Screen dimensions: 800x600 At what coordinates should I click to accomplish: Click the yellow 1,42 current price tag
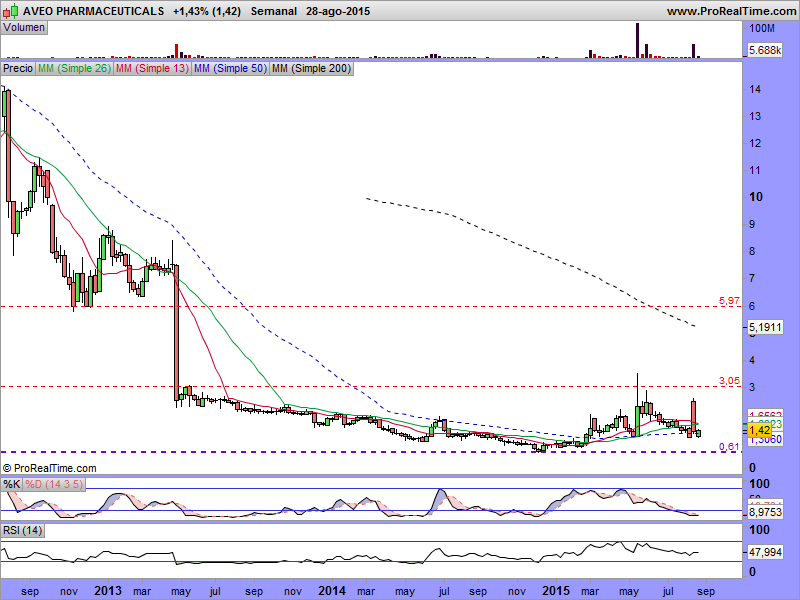pyautogui.click(x=759, y=431)
